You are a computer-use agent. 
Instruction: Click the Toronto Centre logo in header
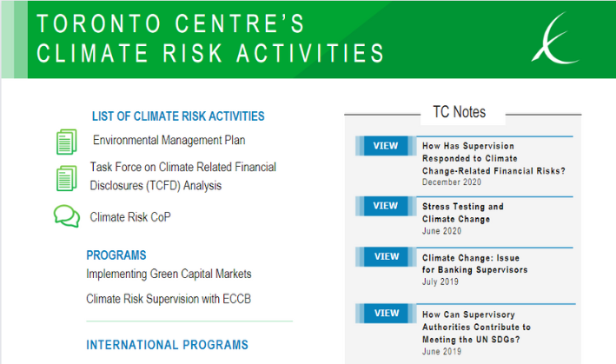pyautogui.click(x=554, y=38)
